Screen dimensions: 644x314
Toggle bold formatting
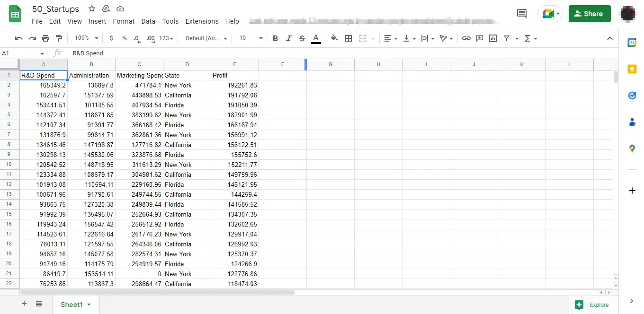click(275, 38)
